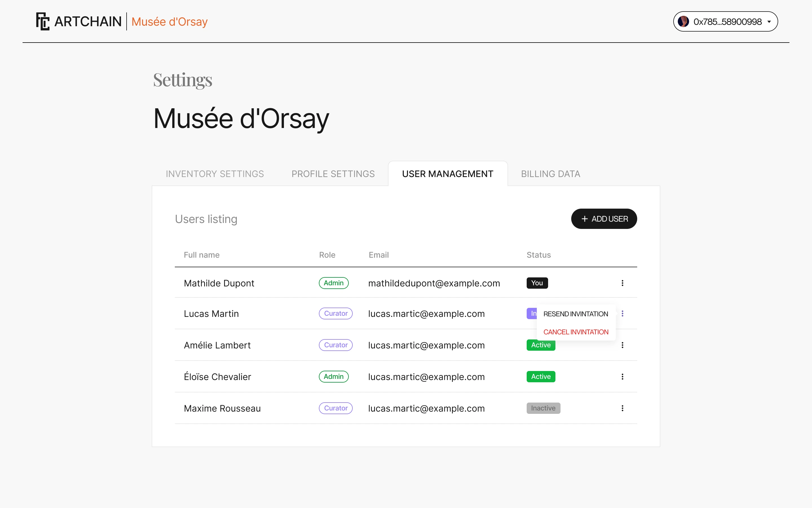Click the Active status for Éloïse Chevalier
Image resolution: width=812 pixels, height=508 pixels.
(x=540, y=376)
